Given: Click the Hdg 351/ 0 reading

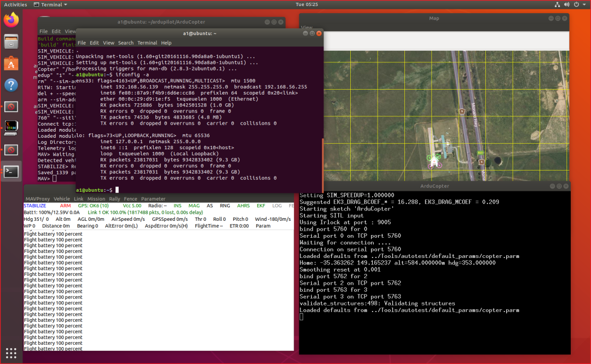Looking at the screenshot, I should coord(36,219).
